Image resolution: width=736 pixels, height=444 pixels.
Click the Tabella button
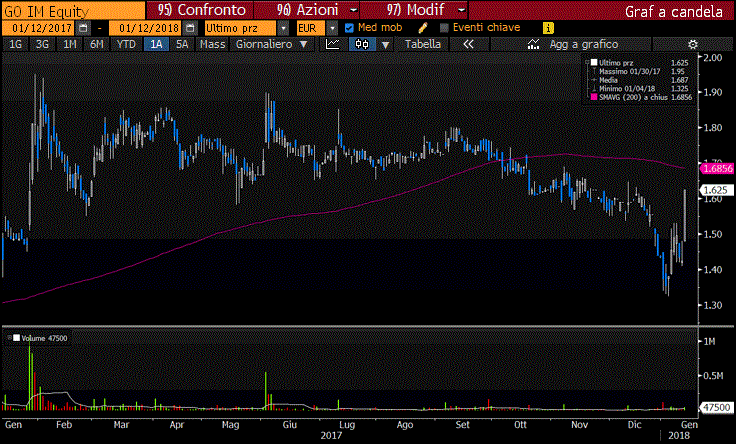[422, 45]
